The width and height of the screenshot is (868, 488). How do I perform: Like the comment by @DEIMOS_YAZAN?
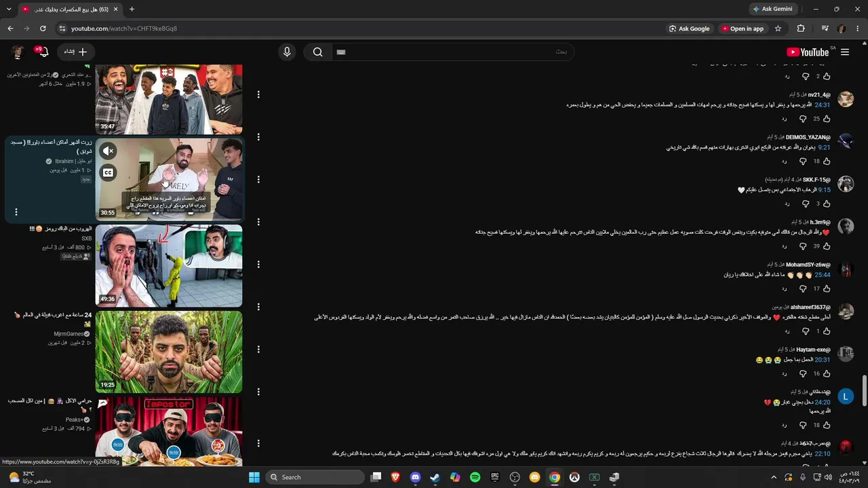[827, 161]
